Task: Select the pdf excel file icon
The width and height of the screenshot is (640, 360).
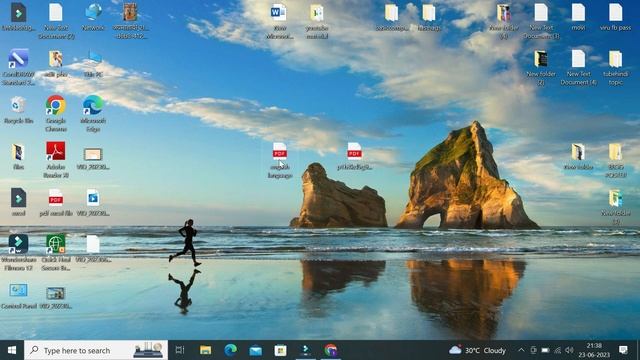Action: pos(56,202)
